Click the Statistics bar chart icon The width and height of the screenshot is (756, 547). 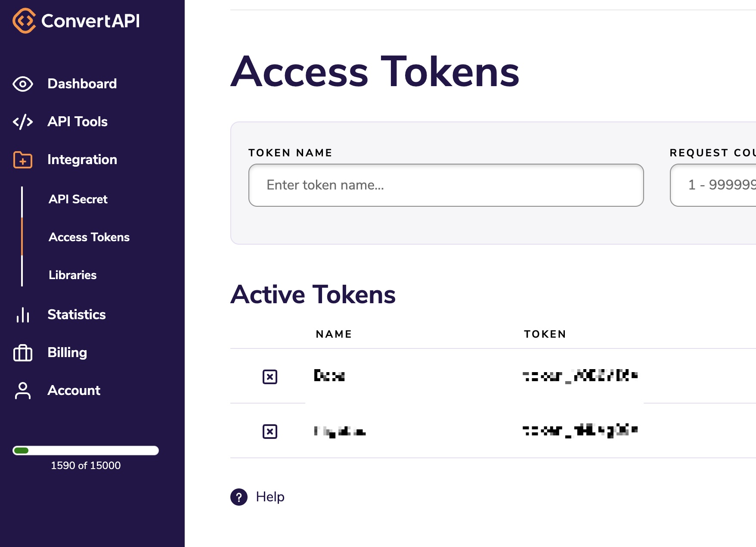[x=23, y=315]
